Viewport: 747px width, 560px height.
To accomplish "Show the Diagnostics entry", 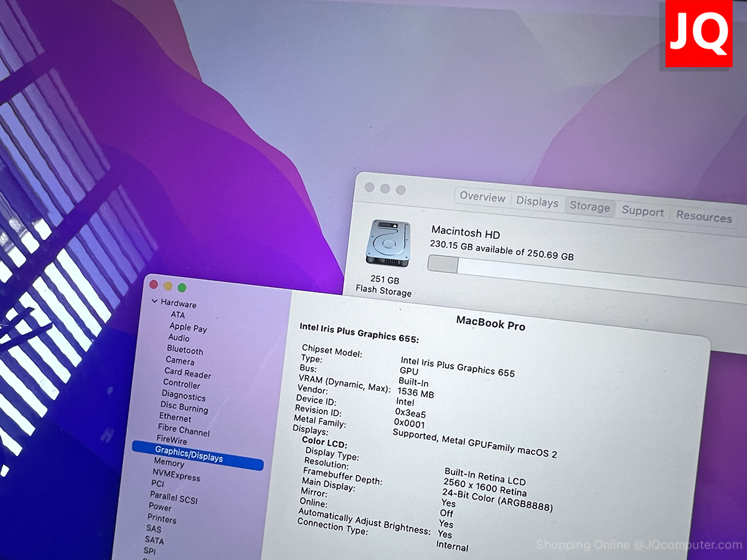I will [x=183, y=396].
